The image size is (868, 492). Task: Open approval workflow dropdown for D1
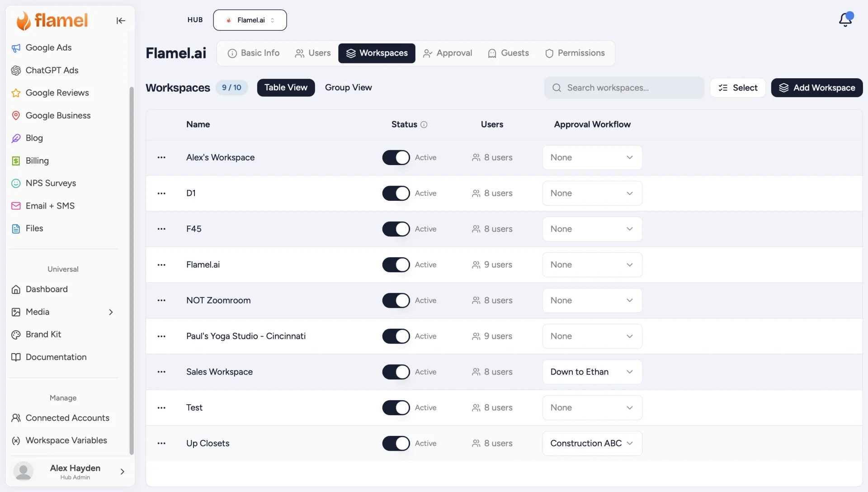click(x=592, y=193)
